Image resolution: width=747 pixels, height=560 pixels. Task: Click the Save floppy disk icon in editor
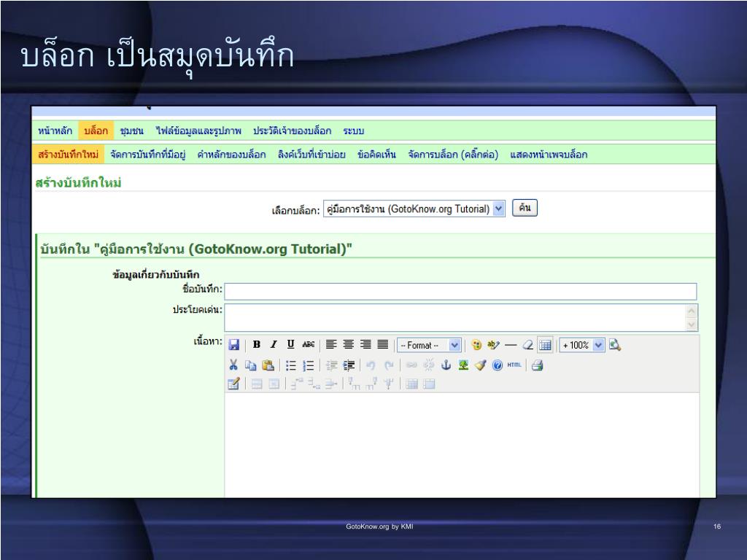pos(234,345)
